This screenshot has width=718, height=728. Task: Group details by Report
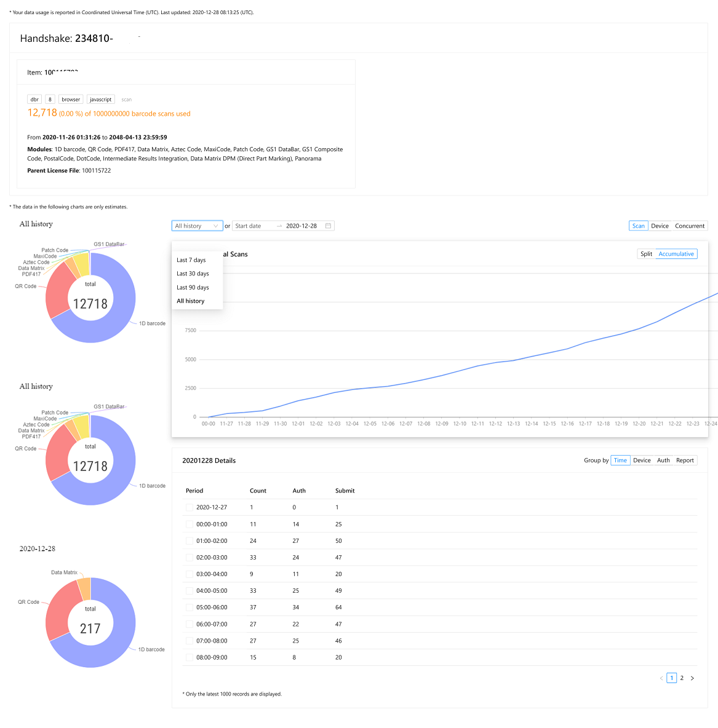(x=684, y=461)
